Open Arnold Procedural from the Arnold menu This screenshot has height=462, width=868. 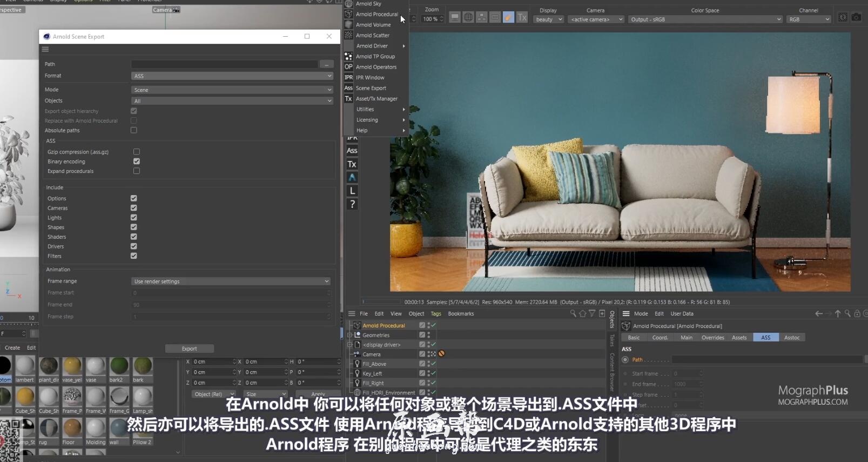point(376,14)
